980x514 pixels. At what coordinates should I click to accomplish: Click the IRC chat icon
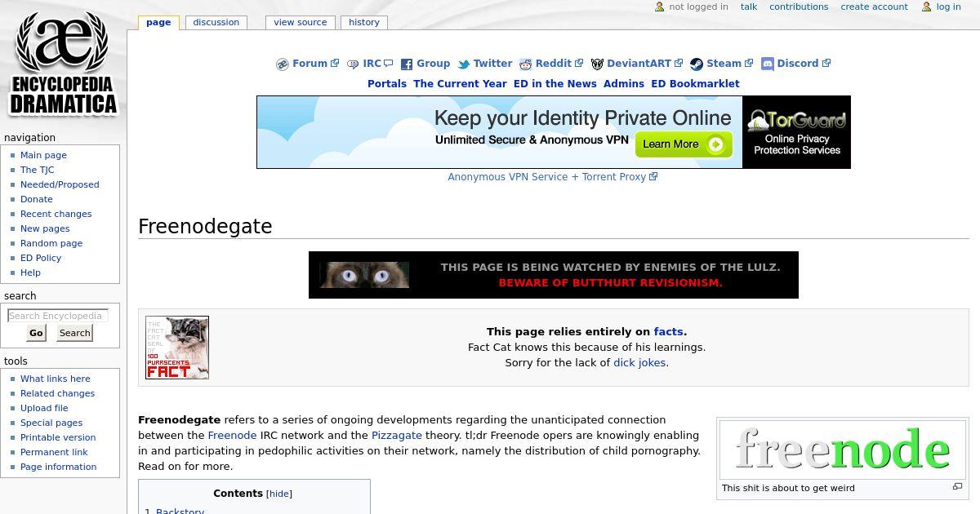353,64
